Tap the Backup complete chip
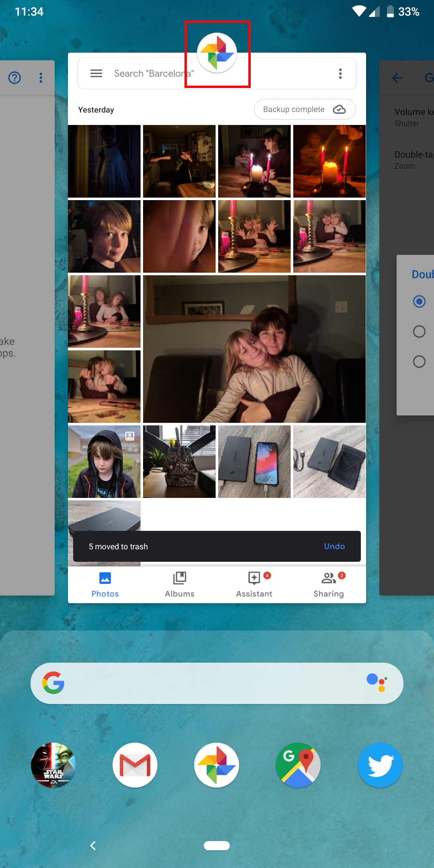The width and height of the screenshot is (434, 868). tap(305, 109)
